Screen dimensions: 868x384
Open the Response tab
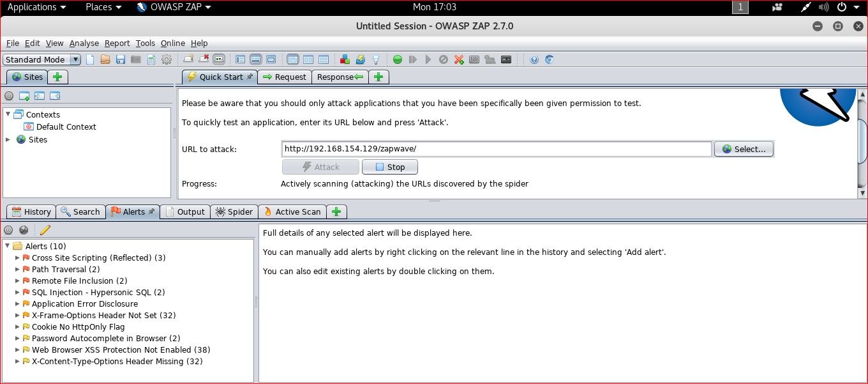coord(340,77)
